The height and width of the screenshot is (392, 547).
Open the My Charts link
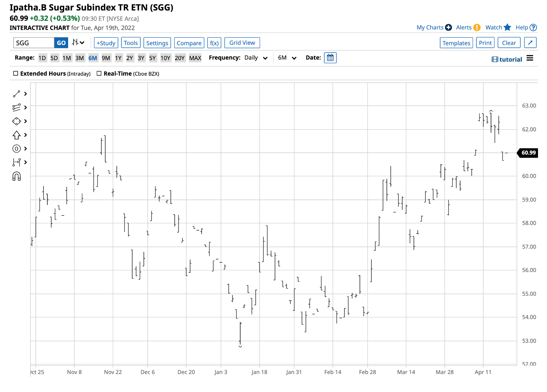tap(430, 27)
